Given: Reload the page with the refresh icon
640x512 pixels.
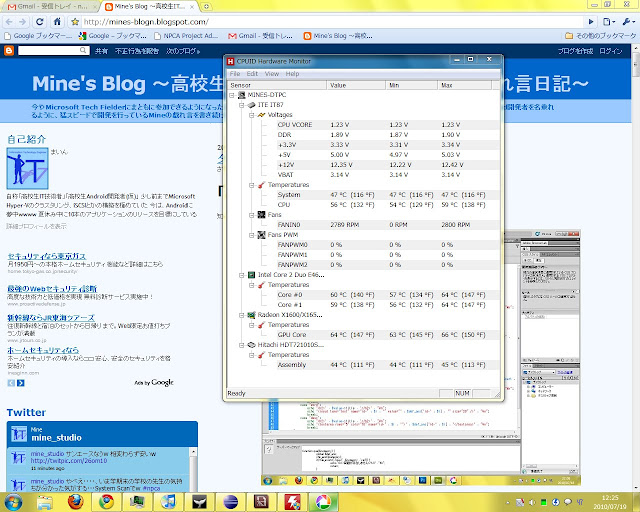Looking at the screenshot, I should click(x=40, y=22).
